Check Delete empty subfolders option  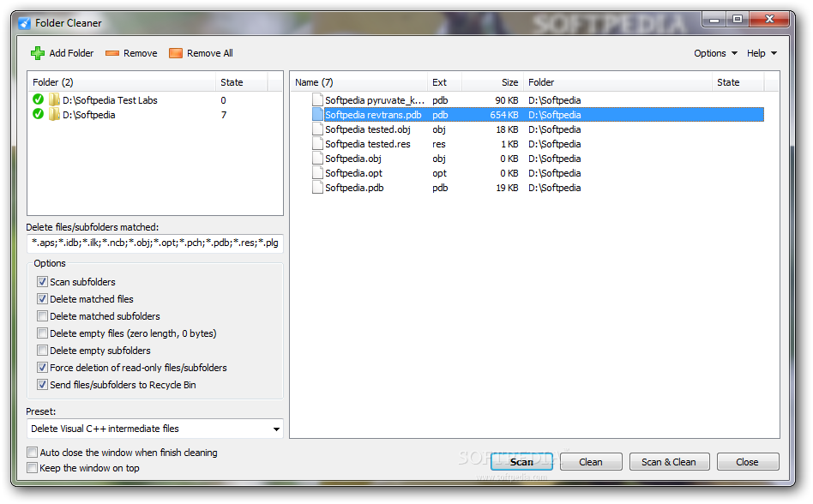point(43,351)
